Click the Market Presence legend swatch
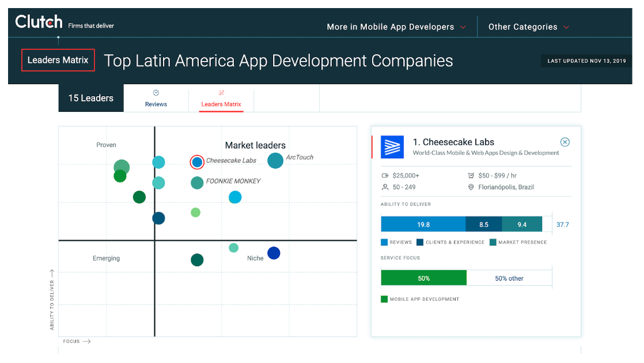This screenshot has width=644, height=363. (x=493, y=242)
